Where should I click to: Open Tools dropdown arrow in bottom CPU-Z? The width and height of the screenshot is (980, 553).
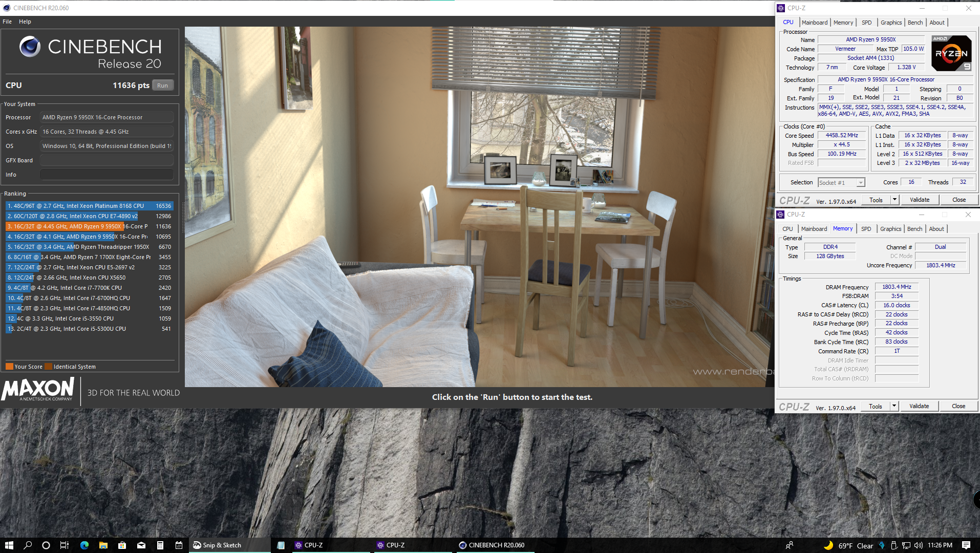(x=894, y=406)
